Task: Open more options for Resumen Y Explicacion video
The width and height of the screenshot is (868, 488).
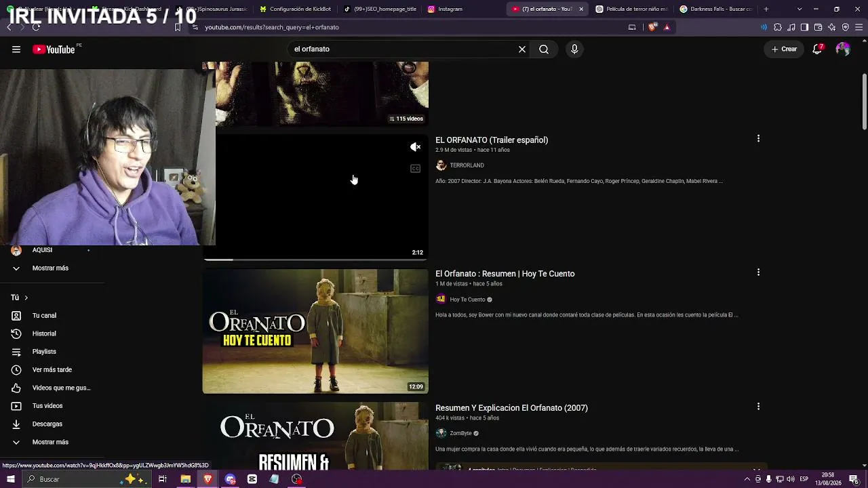Action: (758, 407)
